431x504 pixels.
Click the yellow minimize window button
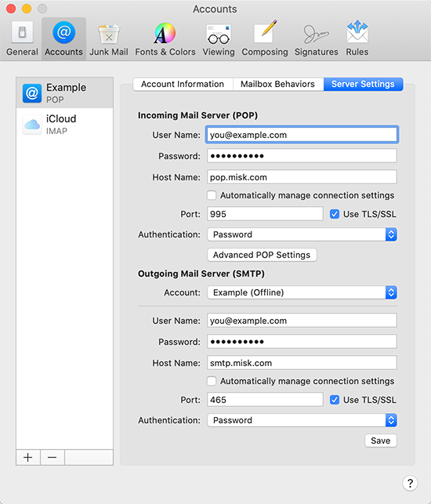point(27,9)
